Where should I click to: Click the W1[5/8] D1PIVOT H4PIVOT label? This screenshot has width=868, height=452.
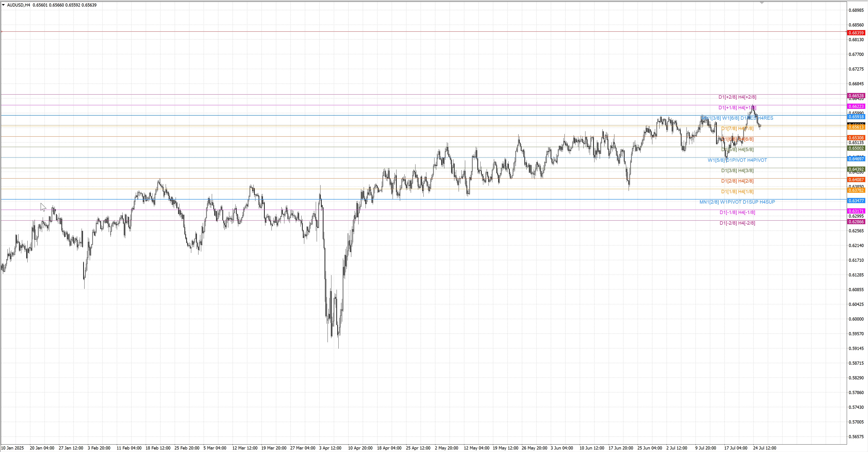pyautogui.click(x=737, y=160)
